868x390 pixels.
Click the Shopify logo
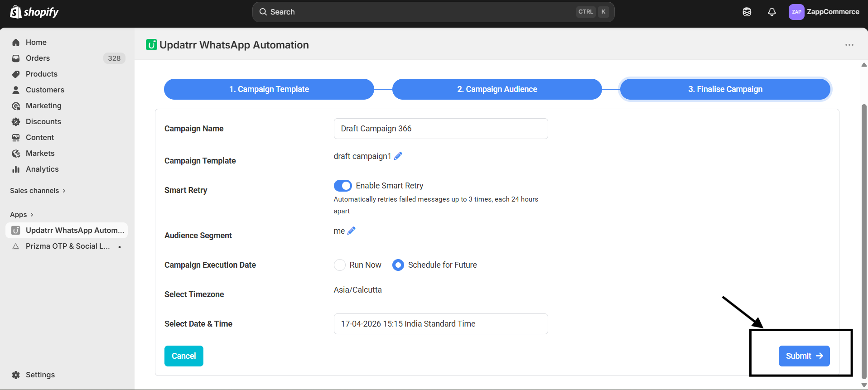34,12
